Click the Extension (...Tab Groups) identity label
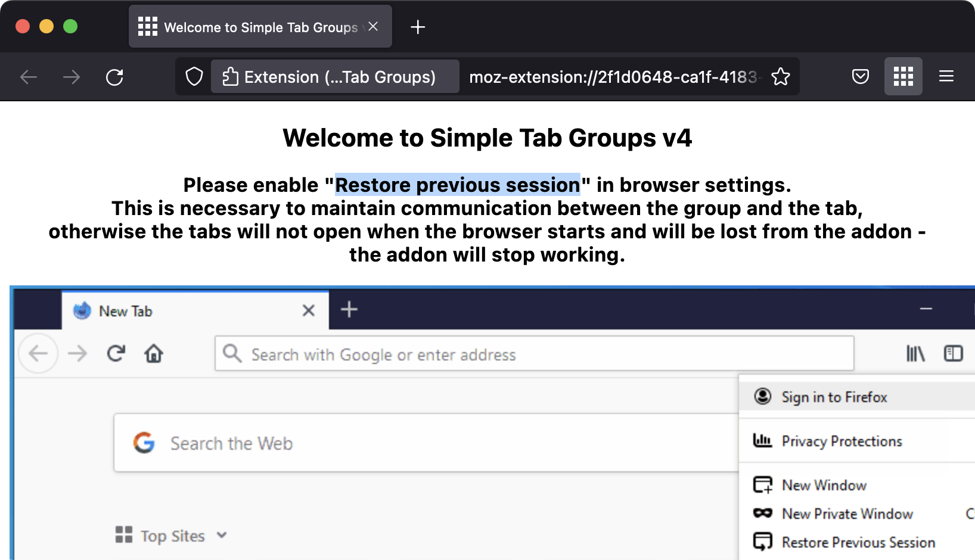975x560 pixels. point(334,77)
